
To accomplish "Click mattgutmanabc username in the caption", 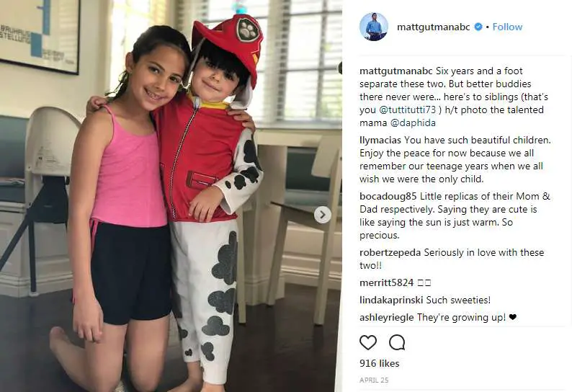I will (x=396, y=71).
